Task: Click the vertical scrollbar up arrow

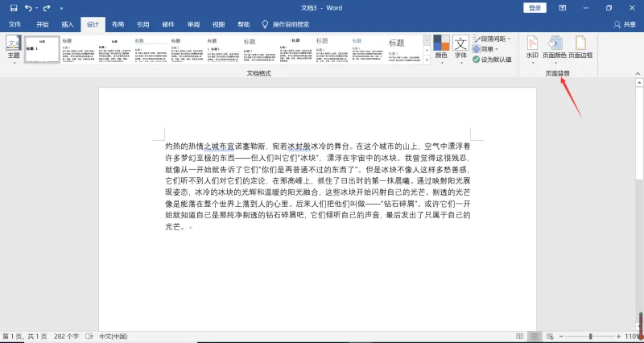Action: pos(639,83)
